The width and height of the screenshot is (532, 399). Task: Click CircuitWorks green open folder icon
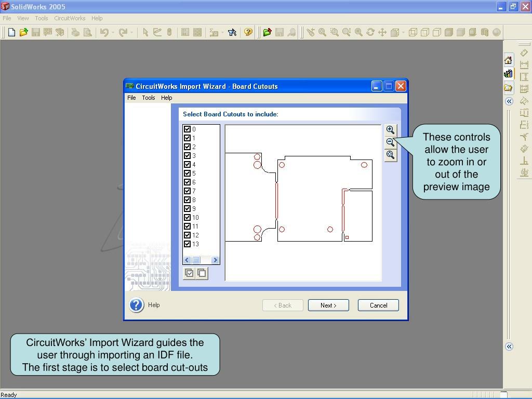268,32
